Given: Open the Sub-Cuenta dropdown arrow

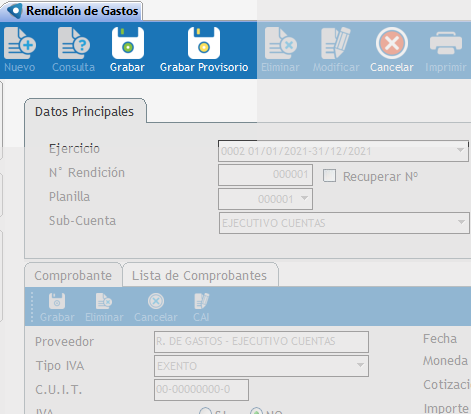Looking at the screenshot, I should 461,222.
